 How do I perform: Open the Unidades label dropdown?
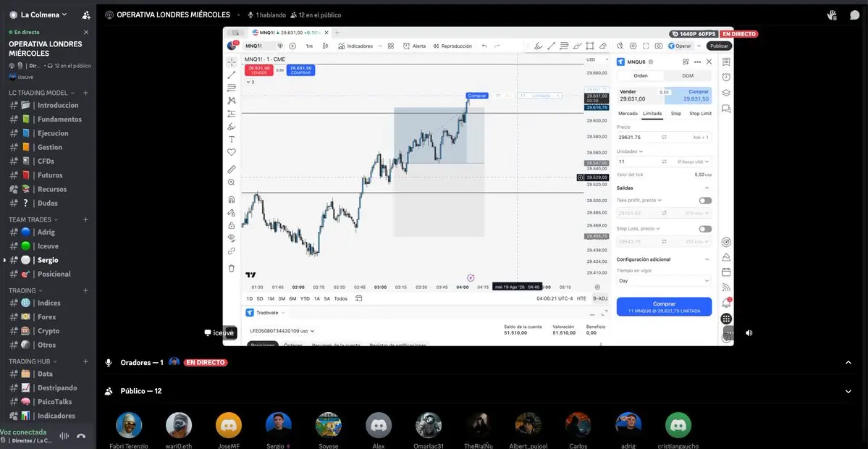pyautogui.click(x=631, y=151)
